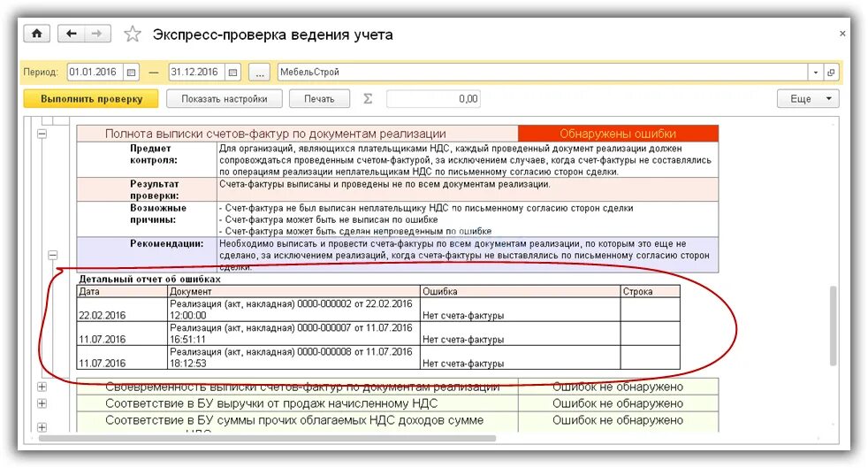Click the scroll up arrow of report
This screenshot has height=468, width=868.
click(833, 127)
